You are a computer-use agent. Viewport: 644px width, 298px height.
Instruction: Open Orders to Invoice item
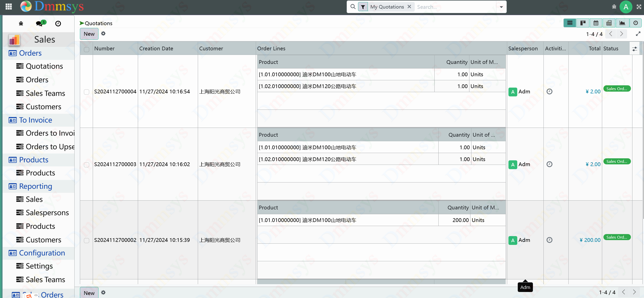click(45, 133)
